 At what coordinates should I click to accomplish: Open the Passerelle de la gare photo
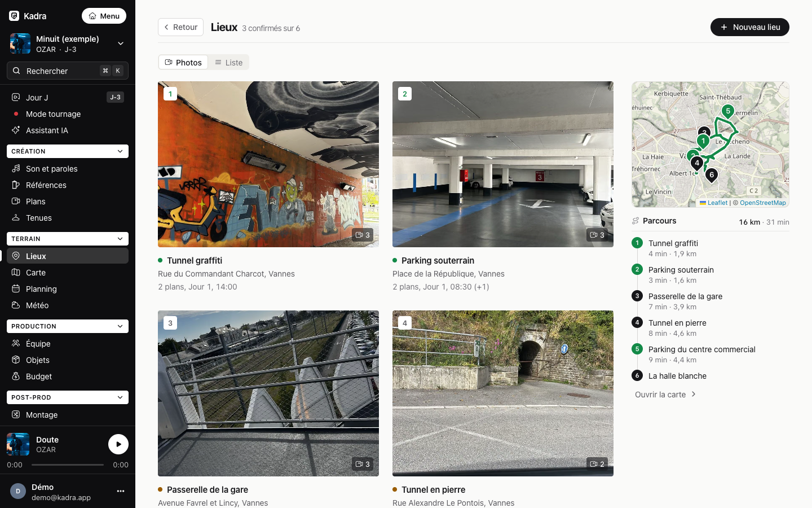pyautogui.click(x=268, y=393)
